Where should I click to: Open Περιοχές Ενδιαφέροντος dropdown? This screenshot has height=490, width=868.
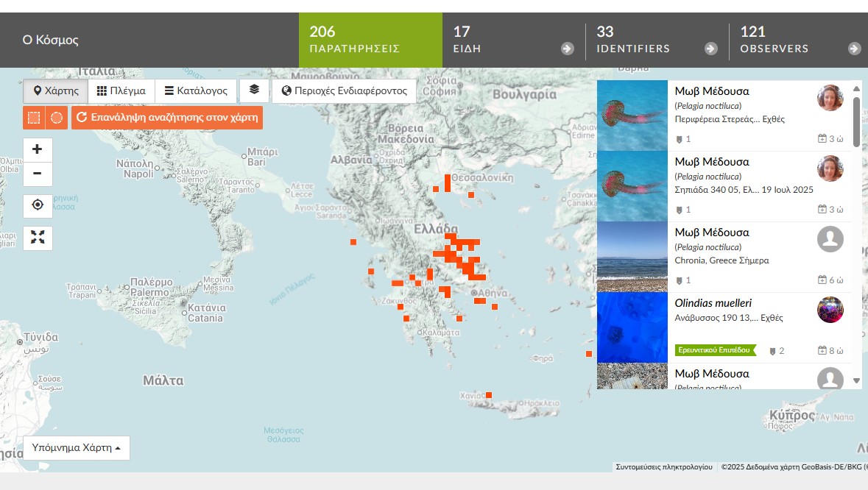pyautogui.click(x=344, y=90)
